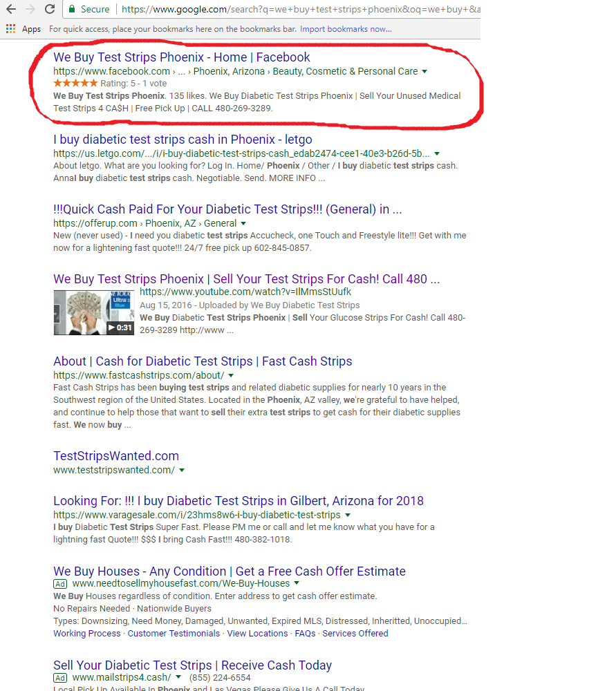Viewport: 616px width, 691px height.
Task: Click the www.mailstrips4.cash/ URL text
Action: click(x=122, y=677)
